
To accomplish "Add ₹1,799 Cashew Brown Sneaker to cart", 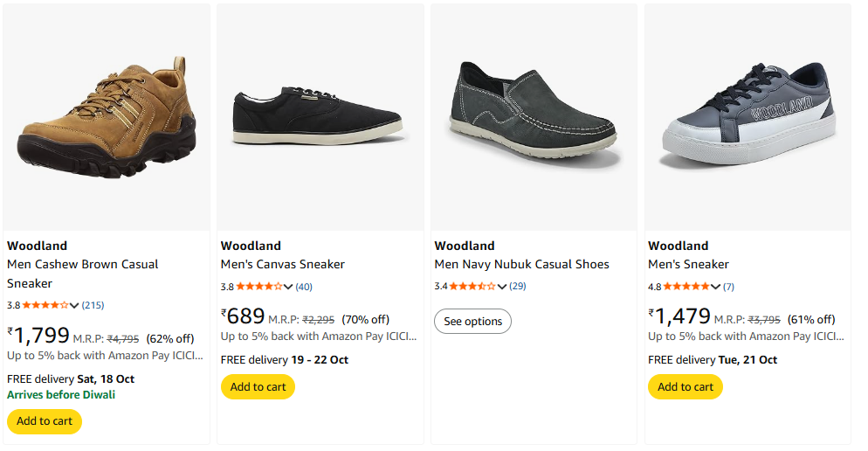I will pyautogui.click(x=45, y=421).
